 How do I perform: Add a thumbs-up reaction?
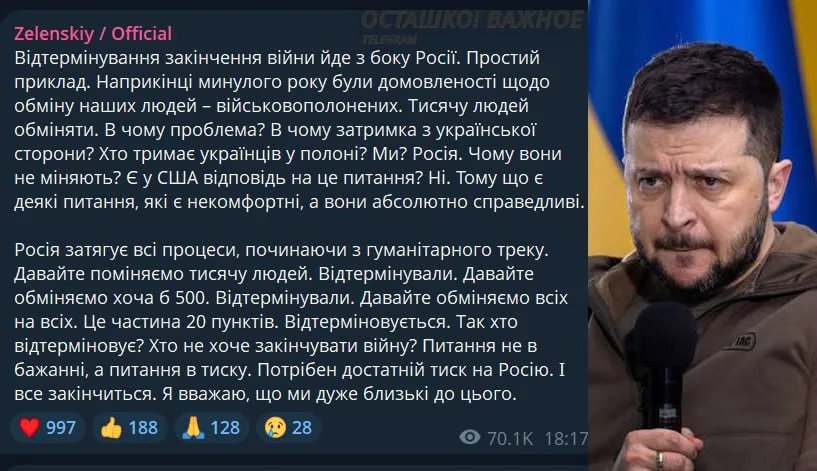tap(112, 428)
